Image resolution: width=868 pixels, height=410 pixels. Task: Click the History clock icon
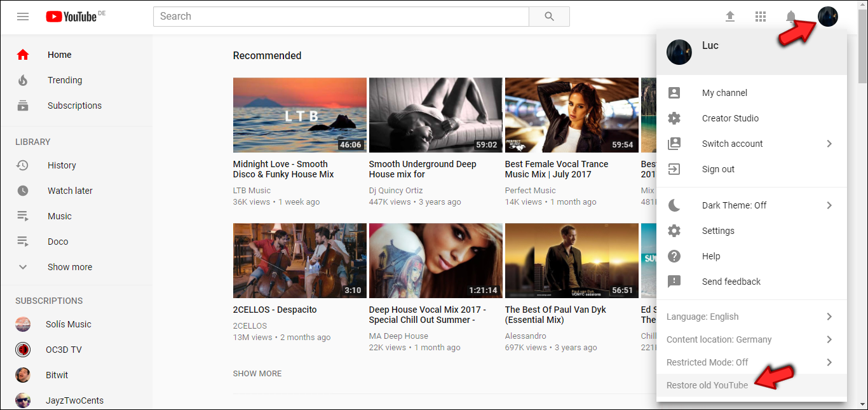23,165
